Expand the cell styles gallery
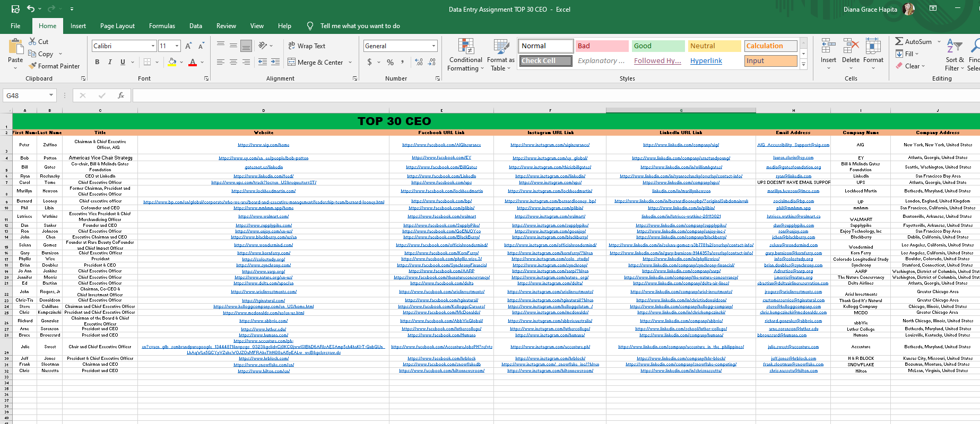 (x=803, y=64)
